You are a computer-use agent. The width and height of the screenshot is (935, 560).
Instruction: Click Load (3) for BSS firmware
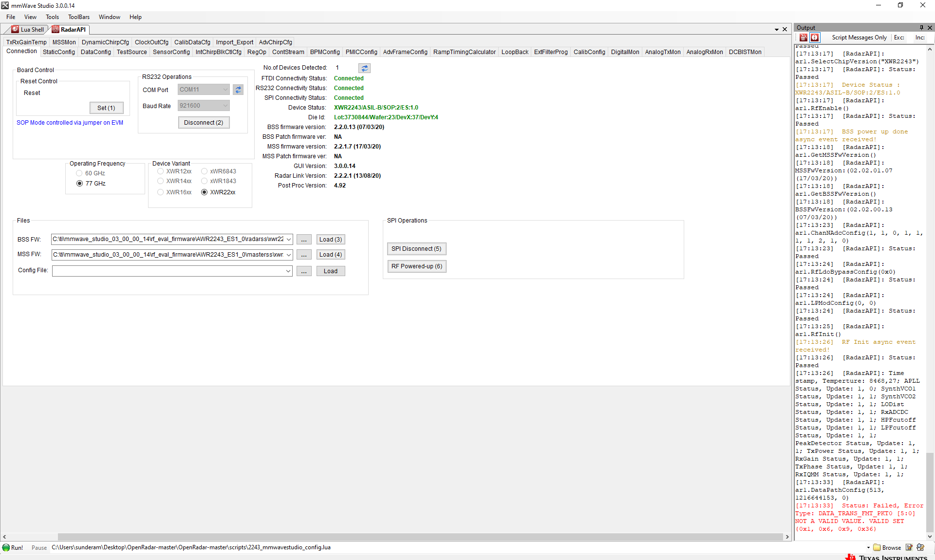click(331, 240)
